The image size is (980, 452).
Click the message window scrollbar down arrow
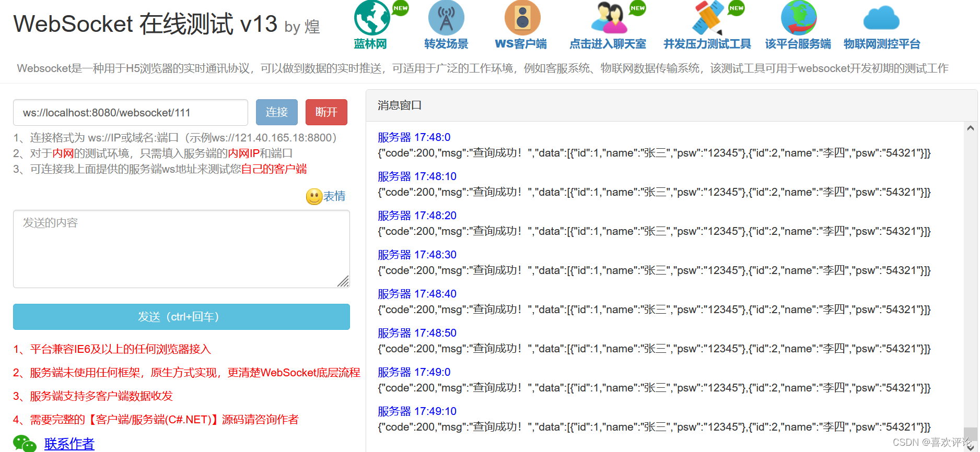pos(971,447)
